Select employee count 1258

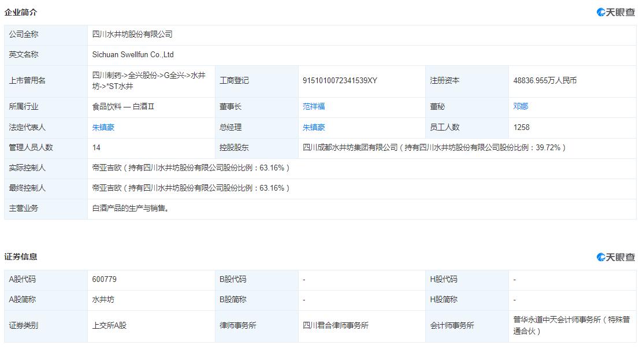pos(521,128)
